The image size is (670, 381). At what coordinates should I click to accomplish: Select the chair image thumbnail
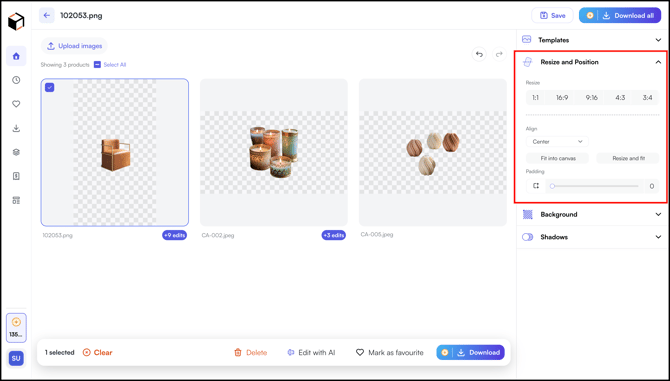coord(115,152)
